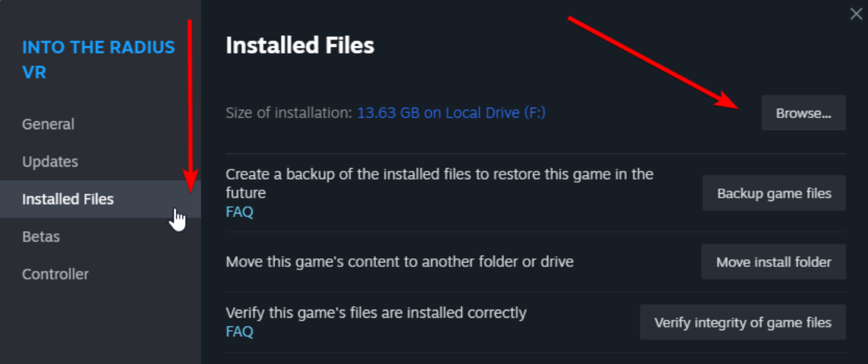Go to the Betas tab
Screen dimensions: 868x364
[41, 236]
